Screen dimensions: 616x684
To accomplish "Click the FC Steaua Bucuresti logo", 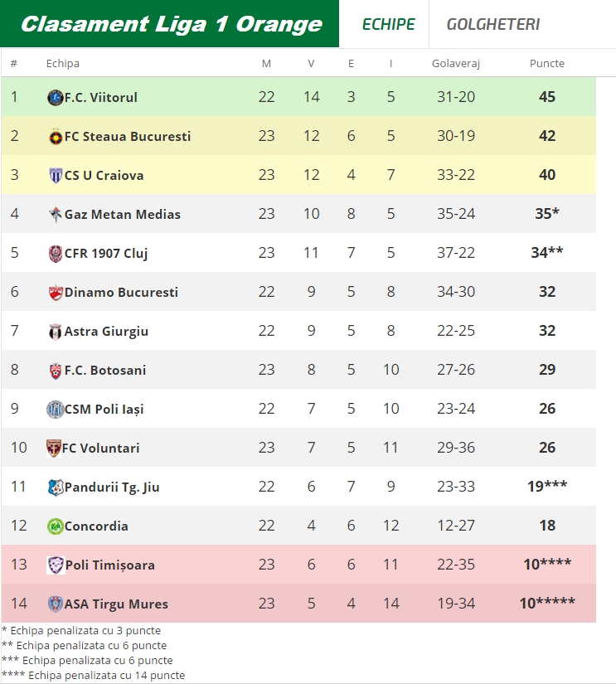I will coord(56,137).
